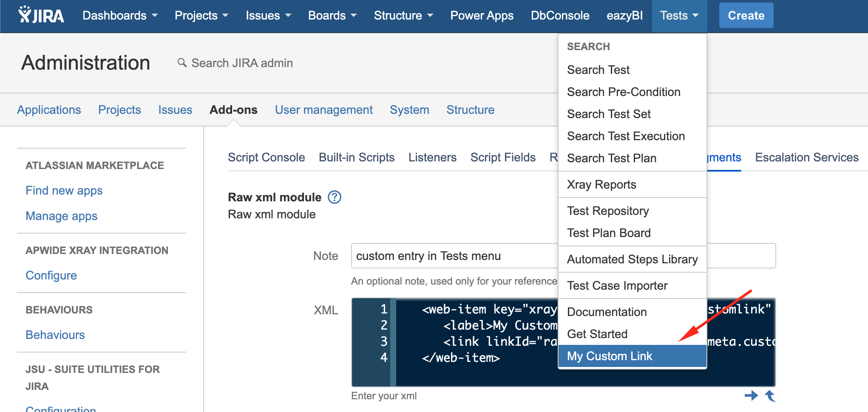868x412 pixels.
Task: Open Documentation from Tests menu
Action: (x=633, y=312)
